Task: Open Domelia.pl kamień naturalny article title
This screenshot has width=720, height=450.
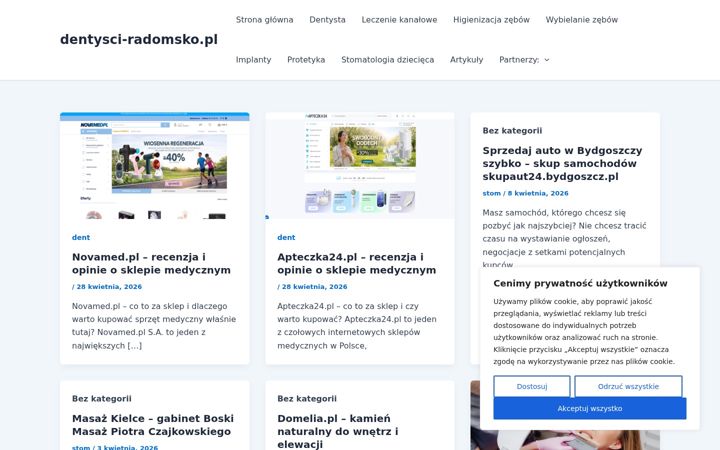Action: point(338,431)
